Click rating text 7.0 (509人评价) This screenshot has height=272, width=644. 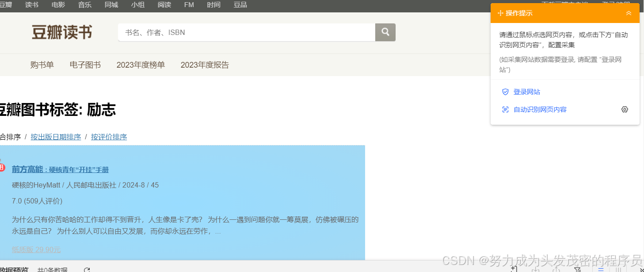click(x=37, y=201)
